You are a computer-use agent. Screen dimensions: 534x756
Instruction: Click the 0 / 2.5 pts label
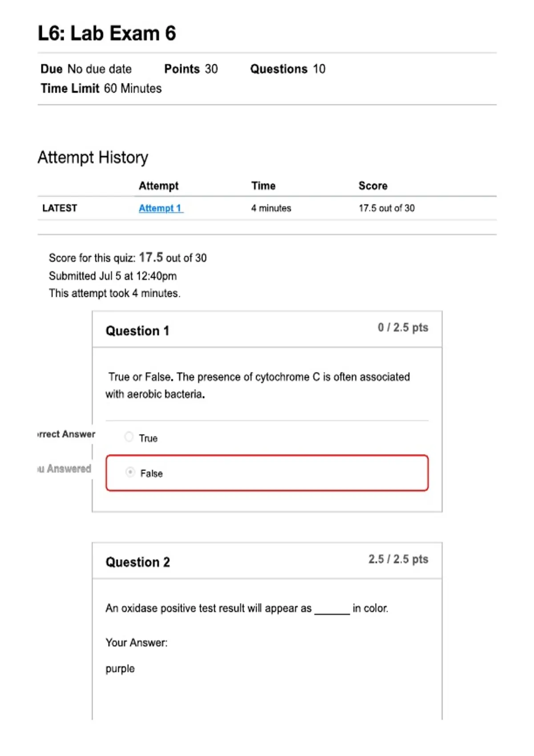pyautogui.click(x=403, y=328)
